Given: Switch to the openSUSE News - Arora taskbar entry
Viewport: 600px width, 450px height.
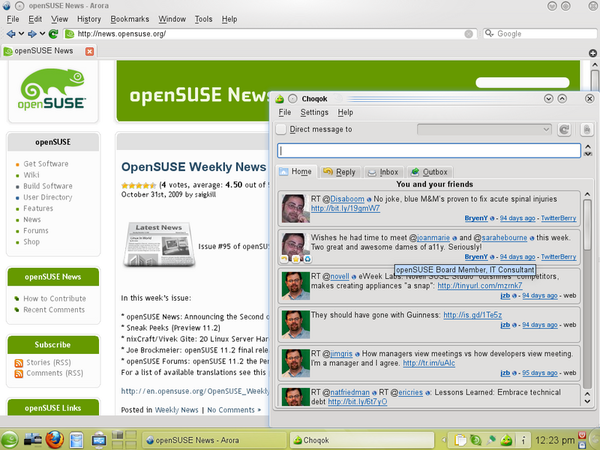Looking at the screenshot, I should click(214, 440).
